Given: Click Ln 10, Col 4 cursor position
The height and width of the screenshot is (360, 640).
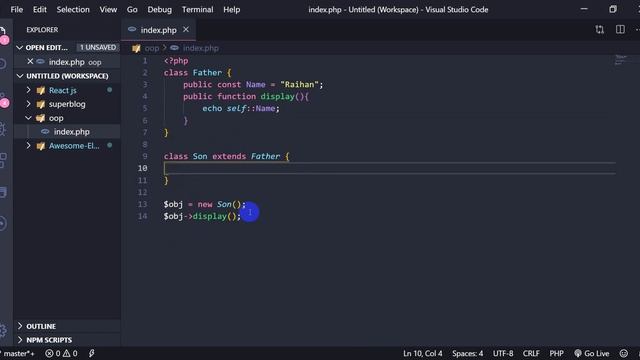Looking at the screenshot, I should [x=422, y=353].
